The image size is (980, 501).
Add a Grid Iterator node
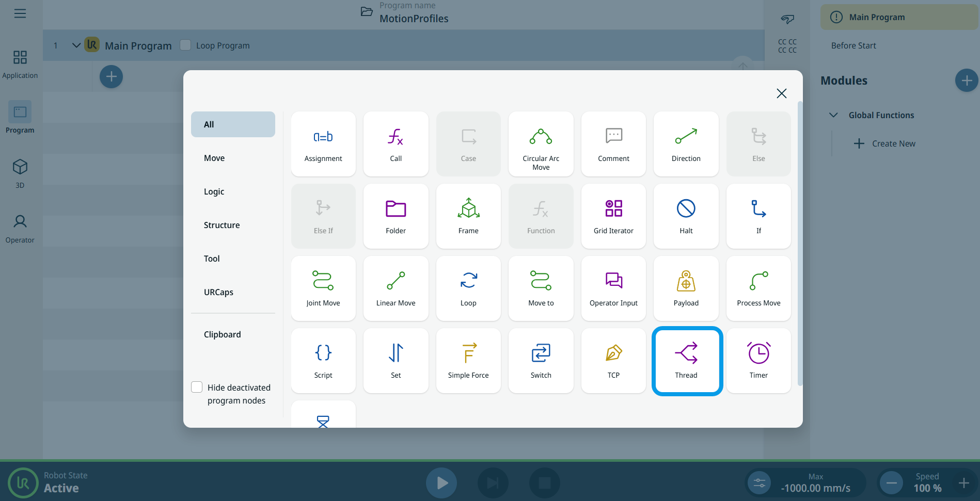coord(613,216)
